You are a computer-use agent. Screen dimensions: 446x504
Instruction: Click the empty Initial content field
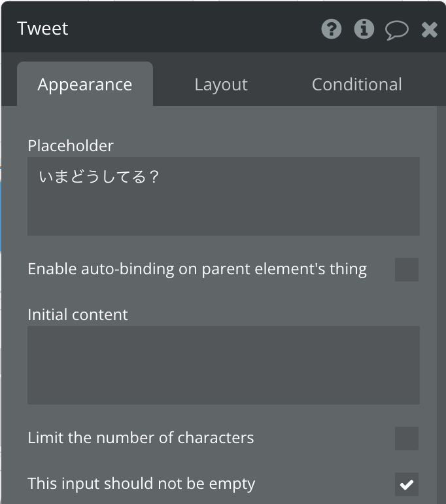(x=224, y=365)
